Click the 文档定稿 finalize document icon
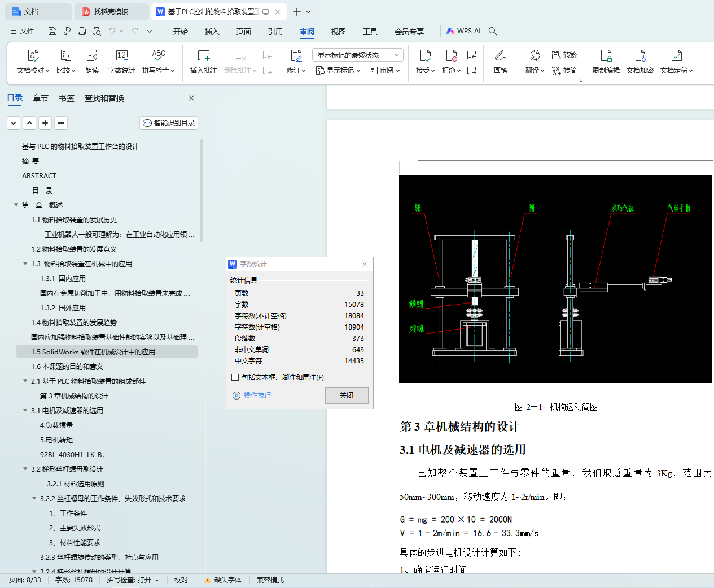Screen dimensions: 714x588 click(676, 55)
